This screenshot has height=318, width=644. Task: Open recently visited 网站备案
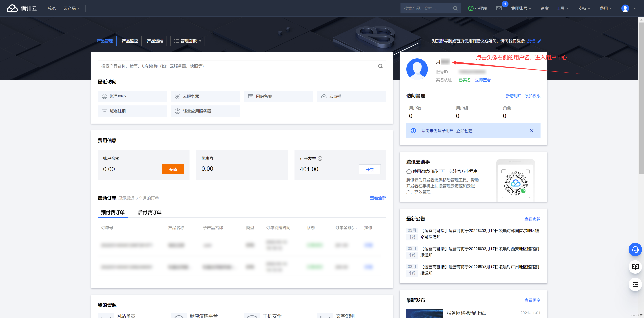(x=279, y=96)
